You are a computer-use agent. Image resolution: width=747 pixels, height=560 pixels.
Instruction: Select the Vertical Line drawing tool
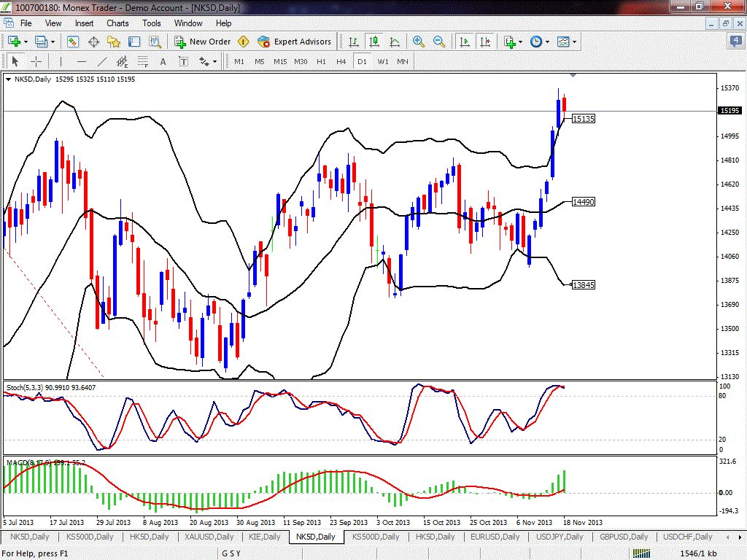61,61
